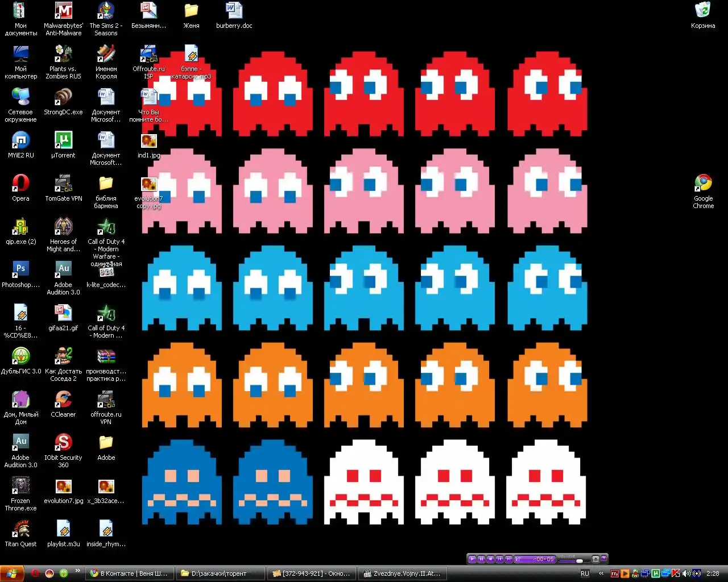Pause playback in the mini player toolbar

481,559
